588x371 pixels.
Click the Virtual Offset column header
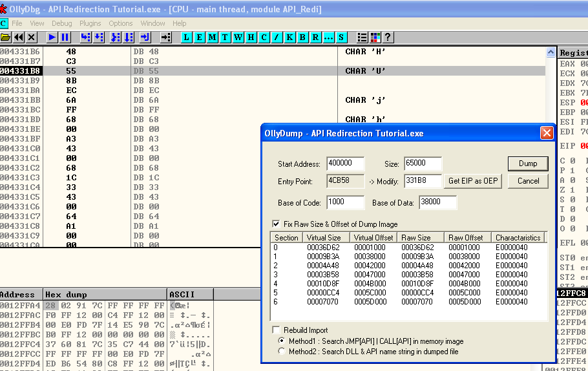coord(373,237)
